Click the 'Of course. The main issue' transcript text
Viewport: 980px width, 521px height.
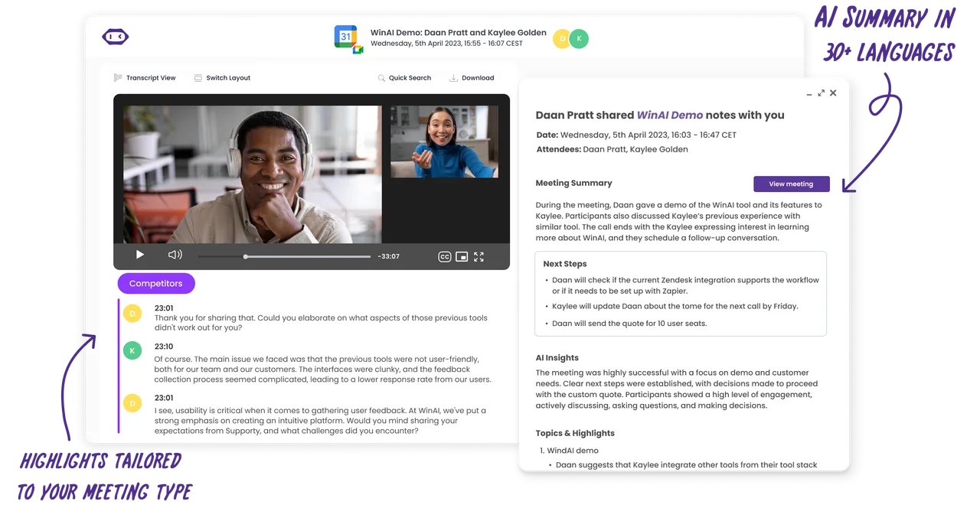tap(323, 369)
